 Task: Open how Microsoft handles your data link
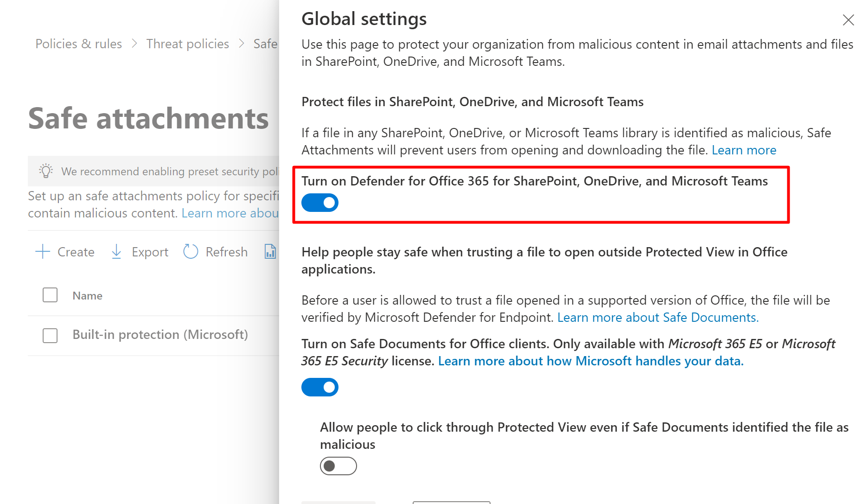pos(590,361)
